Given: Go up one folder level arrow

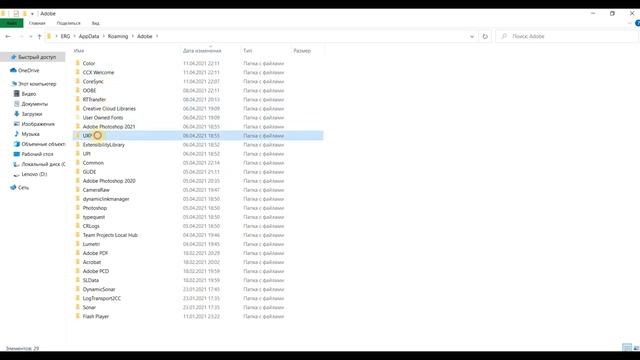Looking at the screenshot, I should [x=39, y=36].
